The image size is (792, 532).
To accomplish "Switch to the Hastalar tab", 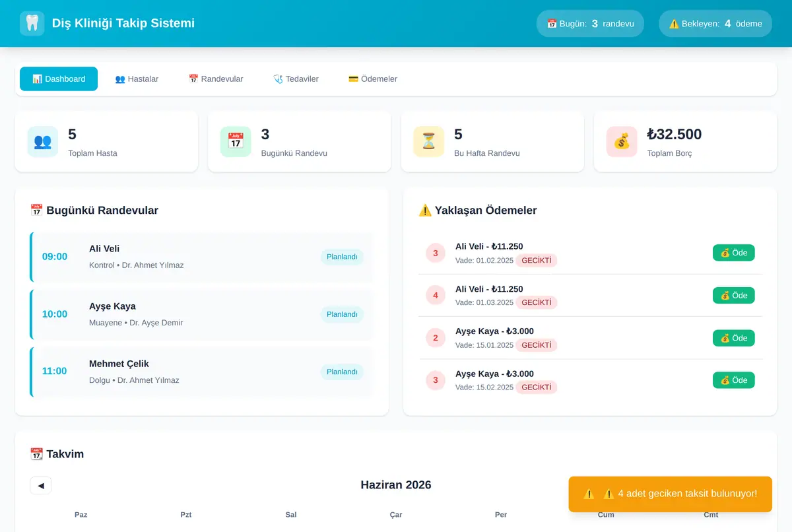I will [x=137, y=79].
